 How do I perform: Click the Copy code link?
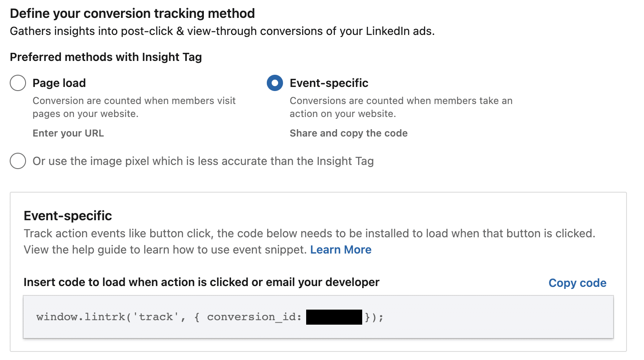click(x=577, y=283)
